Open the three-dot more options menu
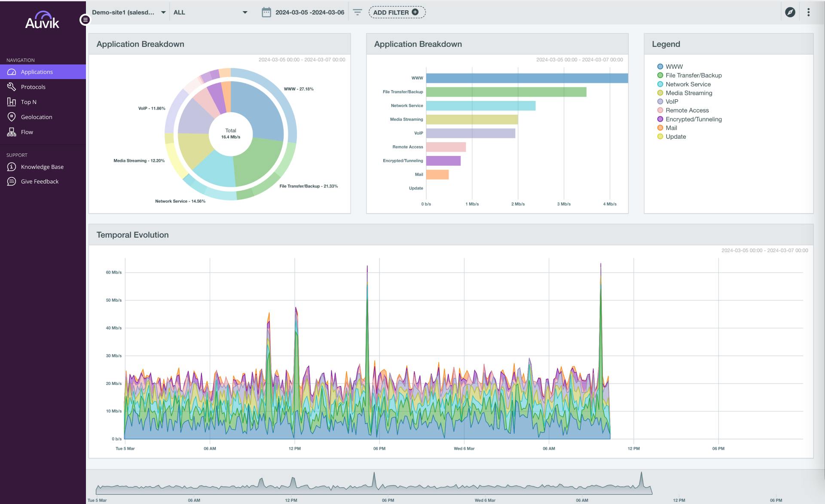 [808, 12]
